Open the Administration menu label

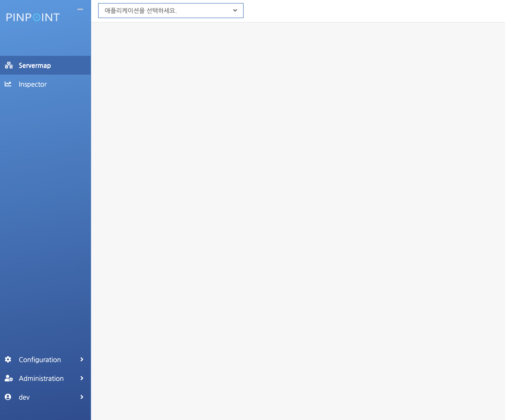[41, 378]
